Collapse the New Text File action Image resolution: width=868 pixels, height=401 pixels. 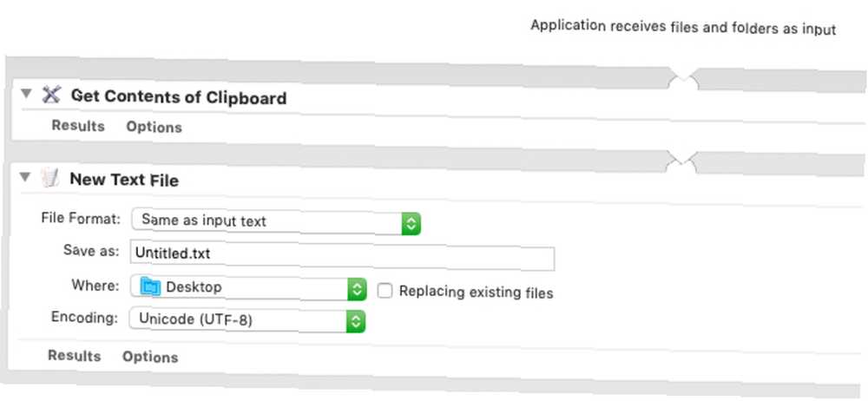[x=25, y=177]
